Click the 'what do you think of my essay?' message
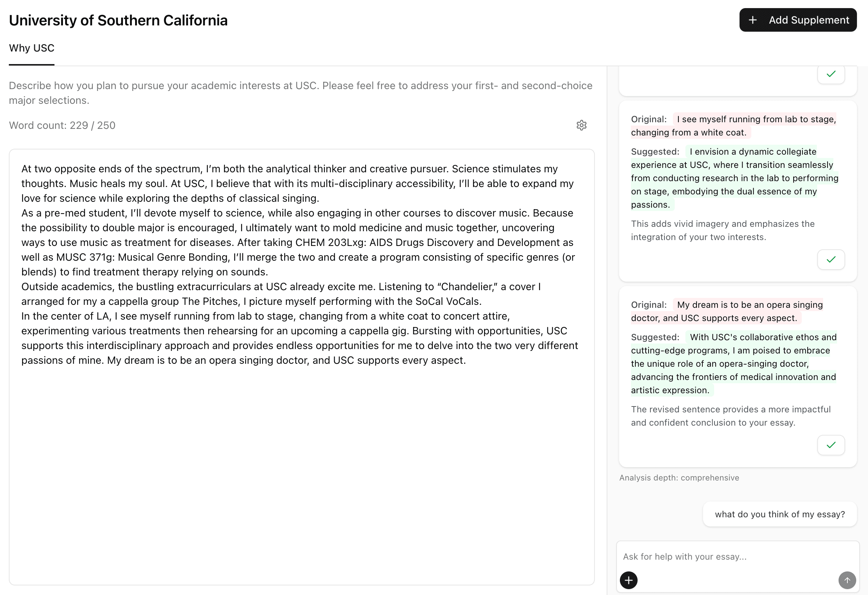Screen dimensions: 868x595 (780, 514)
